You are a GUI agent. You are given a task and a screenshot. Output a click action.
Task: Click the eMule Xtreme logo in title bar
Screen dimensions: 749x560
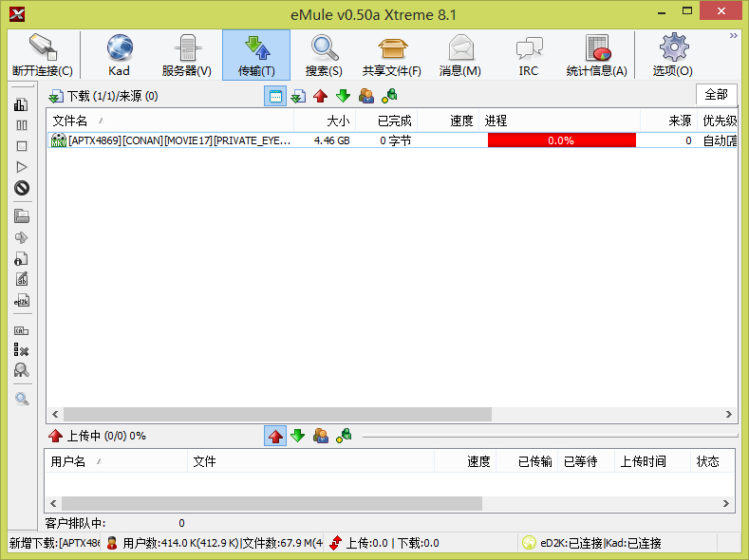17,14
